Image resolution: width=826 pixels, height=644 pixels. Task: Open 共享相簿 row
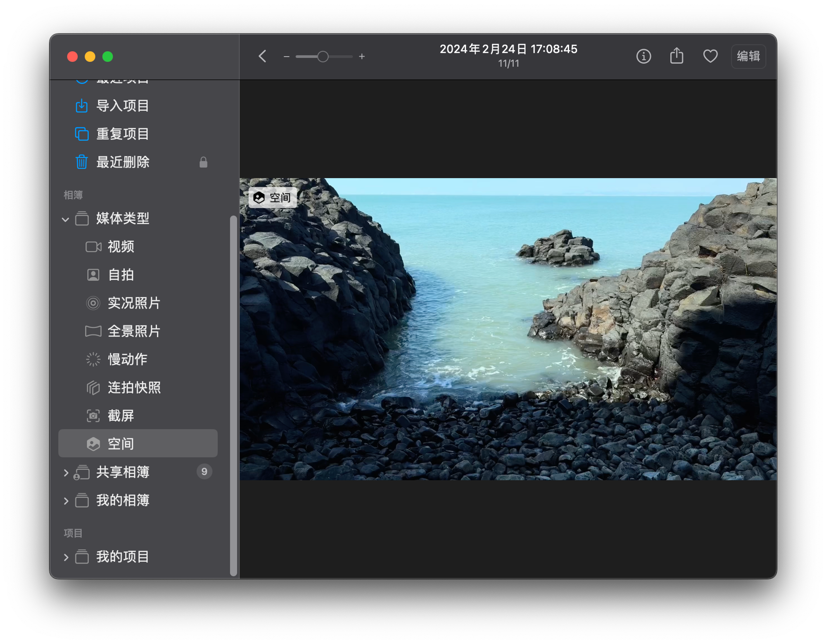(138, 472)
